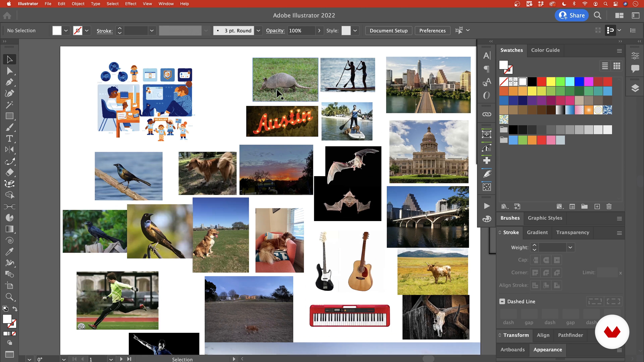
Task: Switch swatches to list view
Action: (x=605, y=66)
